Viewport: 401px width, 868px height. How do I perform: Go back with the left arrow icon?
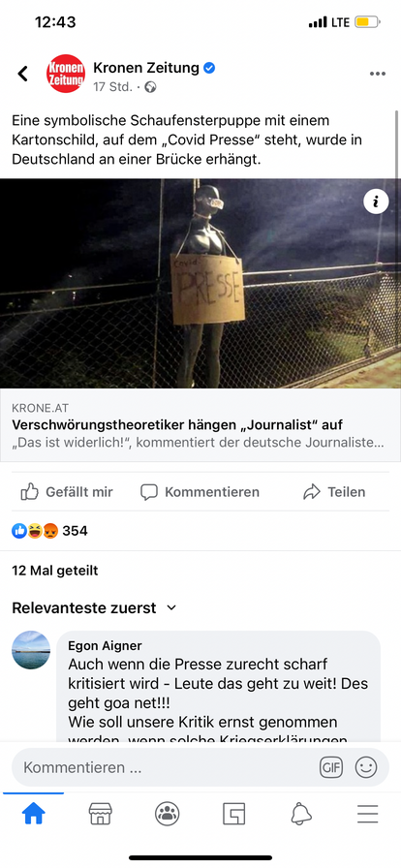(x=22, y=73)
